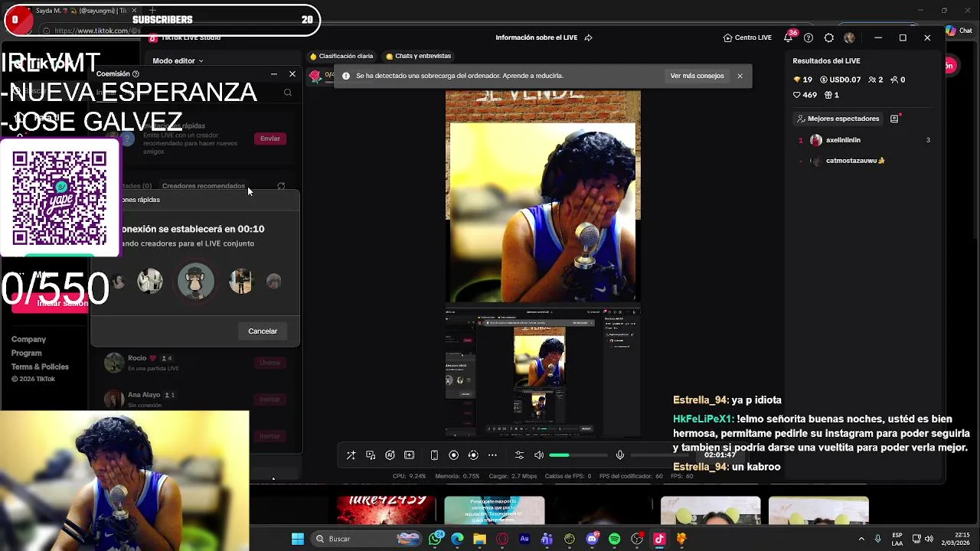This screenshot has width=980, height=551.
Task: Open the help question mark icon
Action: tap(808, 37)
